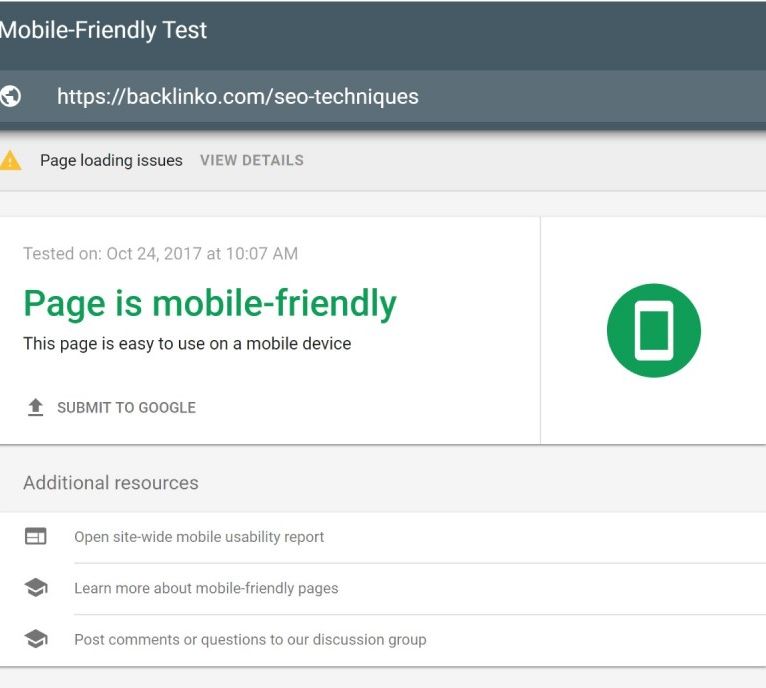Image resolution: width=766 pixels, height=688 pixels.
Task: Click the Additional resources heading
Action: tap(111, 483)
